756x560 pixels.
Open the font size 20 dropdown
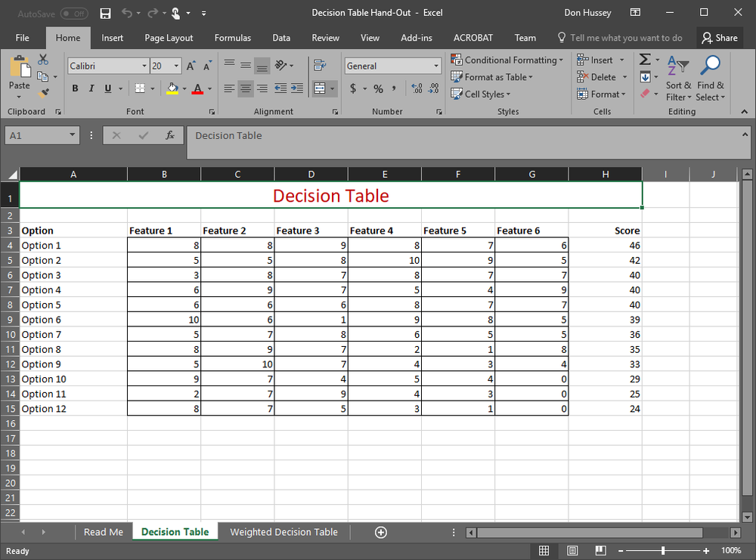pos(176,66)
